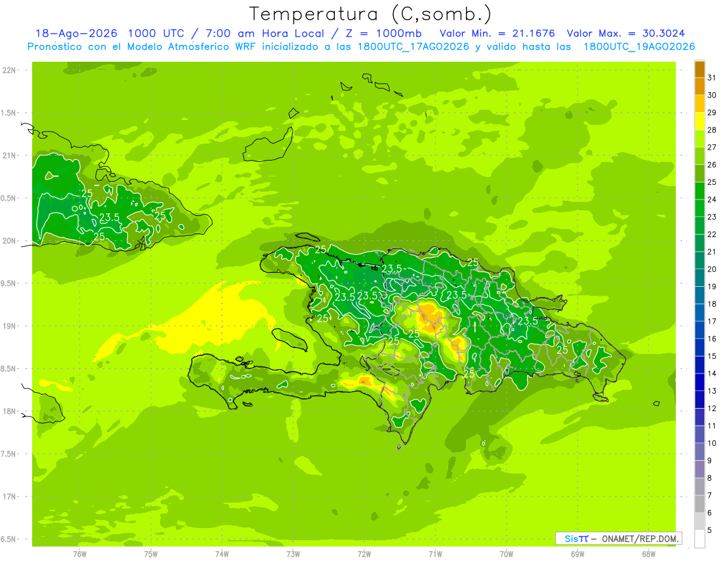The height and width of the screenshot is (562, 728).
Task: Click legend value 5
Action: point(710,530)
